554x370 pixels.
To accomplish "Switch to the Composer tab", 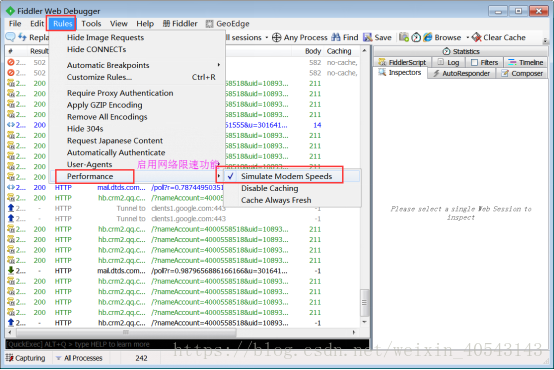I will point(522,73).
